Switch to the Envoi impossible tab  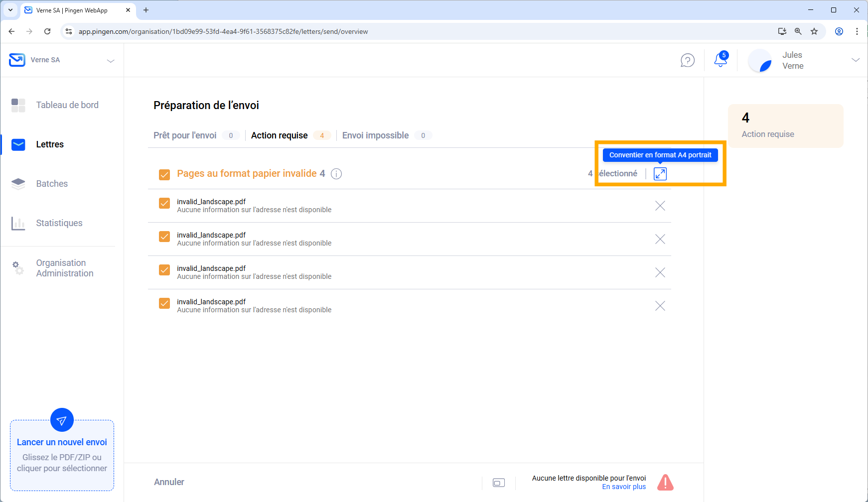coord(375,135)
